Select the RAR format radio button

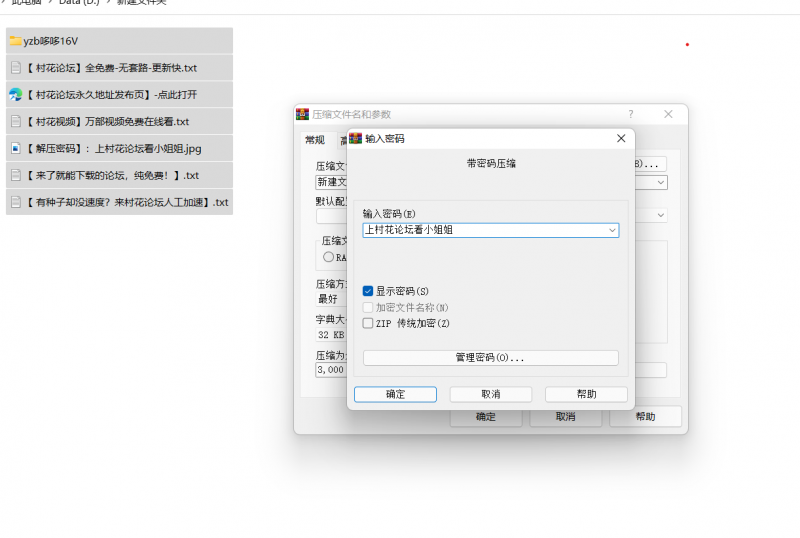[328, 257]
